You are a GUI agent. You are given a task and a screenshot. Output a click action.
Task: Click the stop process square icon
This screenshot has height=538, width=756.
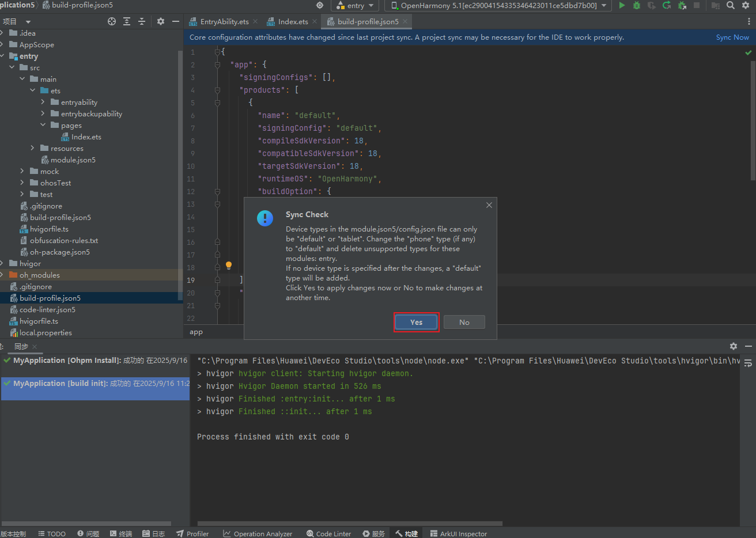coord(697,5)
